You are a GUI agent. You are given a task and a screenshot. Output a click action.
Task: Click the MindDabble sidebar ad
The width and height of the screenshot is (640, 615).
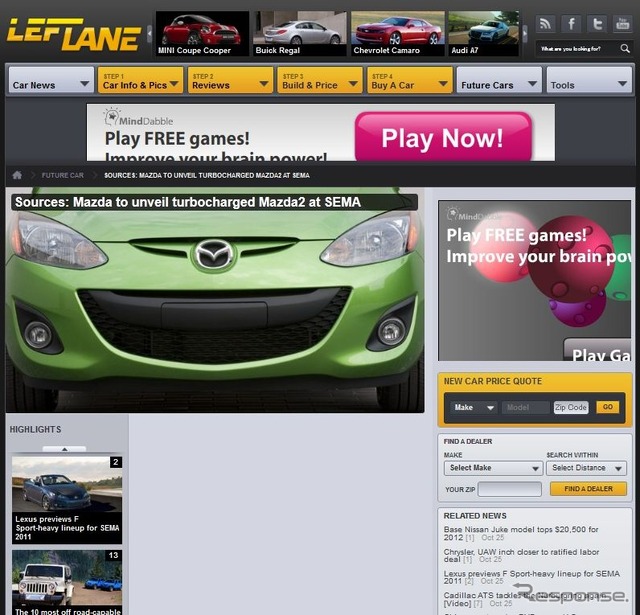[534, 280]
